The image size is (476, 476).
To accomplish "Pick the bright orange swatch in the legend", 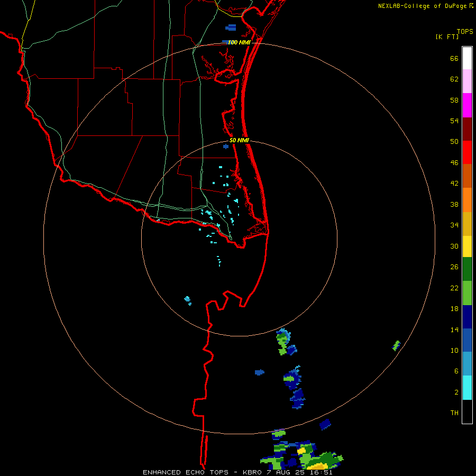I will 467,200.
